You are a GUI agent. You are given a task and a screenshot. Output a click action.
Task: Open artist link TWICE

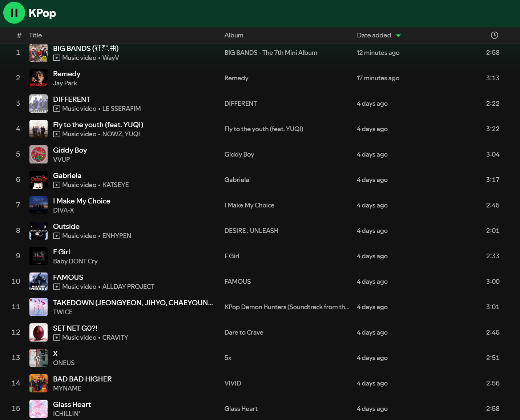click(63, 312)
